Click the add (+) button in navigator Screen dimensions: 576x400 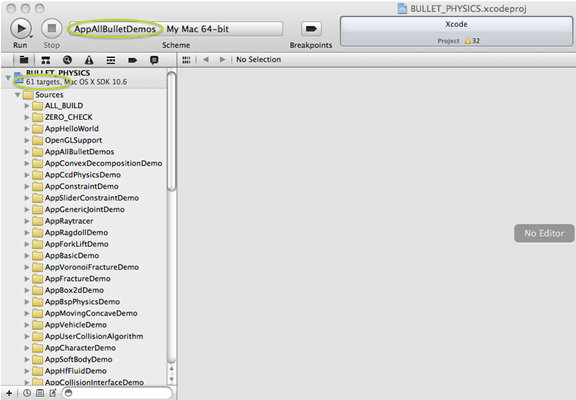coord(9,393)
